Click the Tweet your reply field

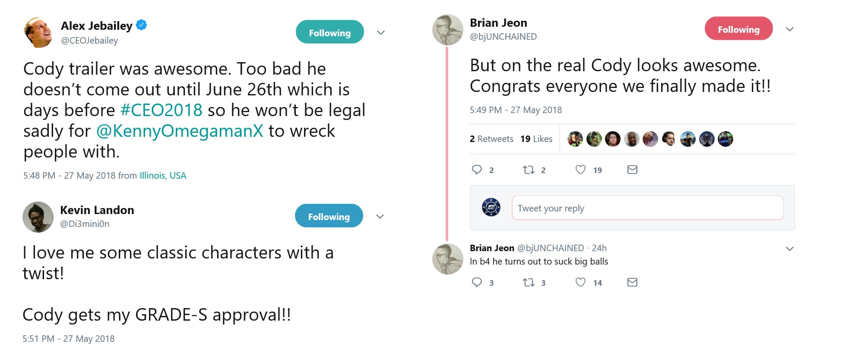tap(647, 208)
